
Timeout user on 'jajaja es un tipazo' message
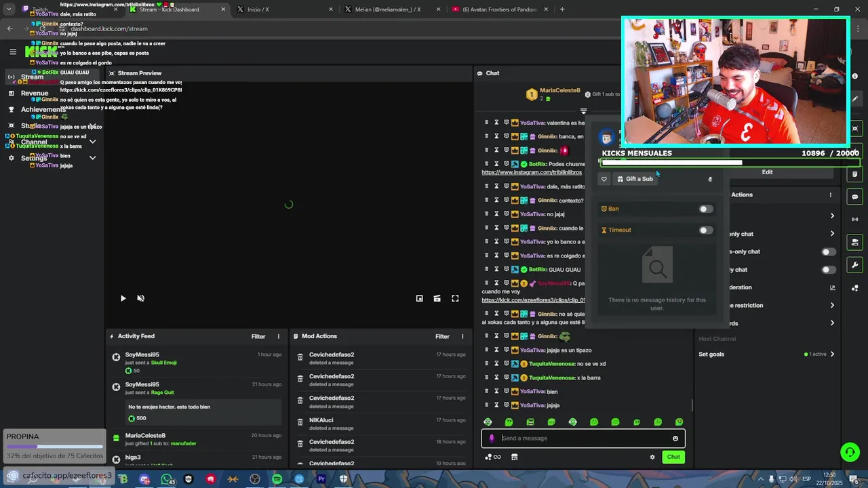(x=496, y=350)
